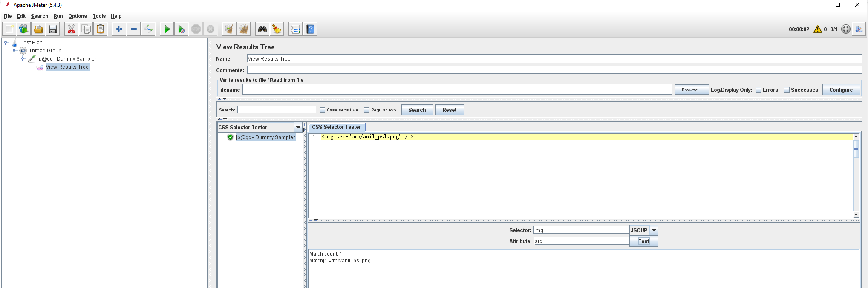Click the Test button
The height and width of the screenshot is (288, 868).
[643, 241]
